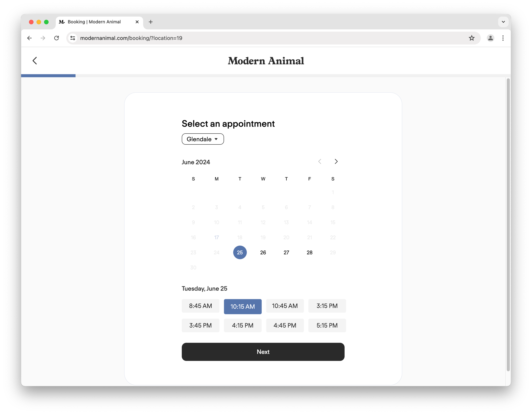The image size is (532, 414).
Task: Select the 8:45 AM time slot
Action: 200,306
